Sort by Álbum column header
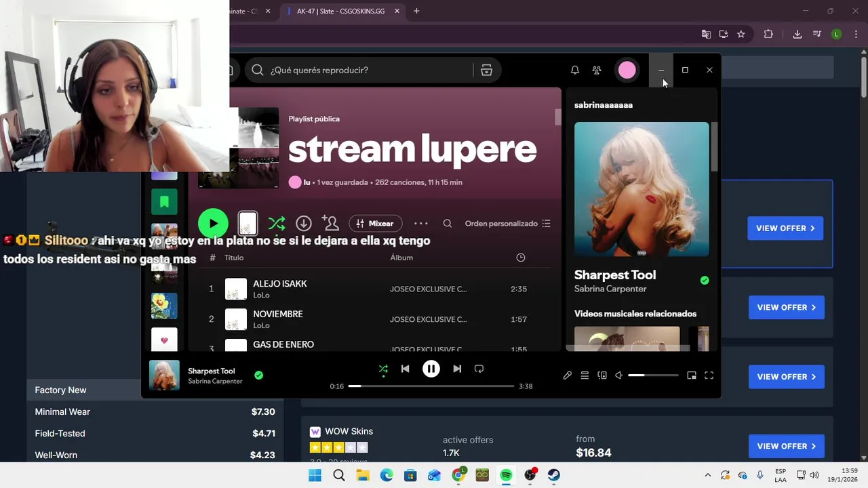The width and height of the screenshot is (868, 488). coord(401,258)
